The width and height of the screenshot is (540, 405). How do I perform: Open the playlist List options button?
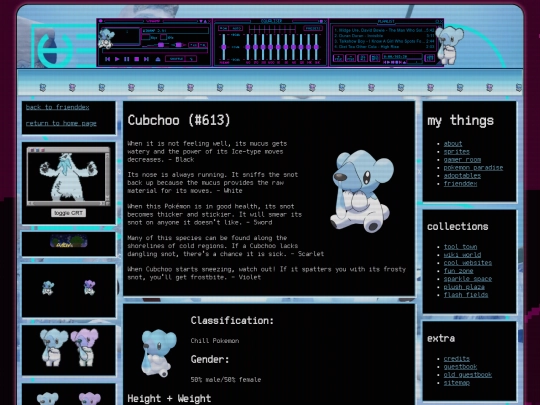tap(430, 58)
